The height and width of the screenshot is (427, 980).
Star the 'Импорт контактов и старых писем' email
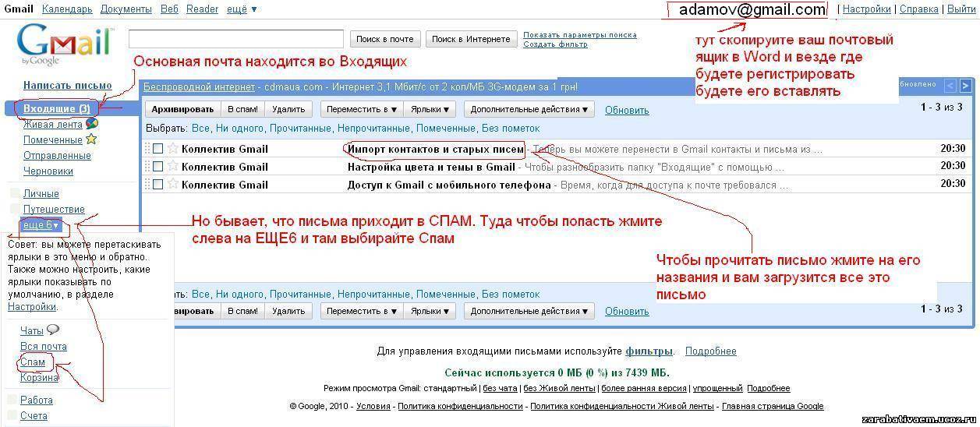click(173, 149)
